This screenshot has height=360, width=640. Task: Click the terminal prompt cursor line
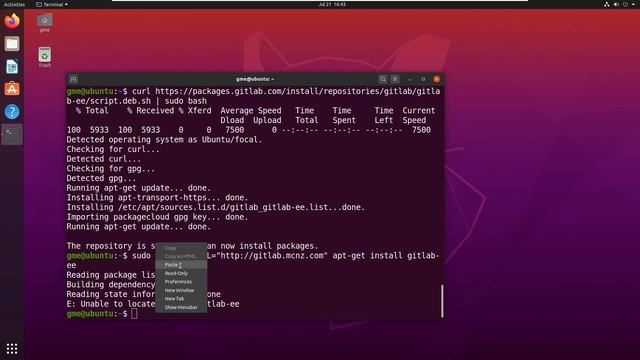coord(102,313)
